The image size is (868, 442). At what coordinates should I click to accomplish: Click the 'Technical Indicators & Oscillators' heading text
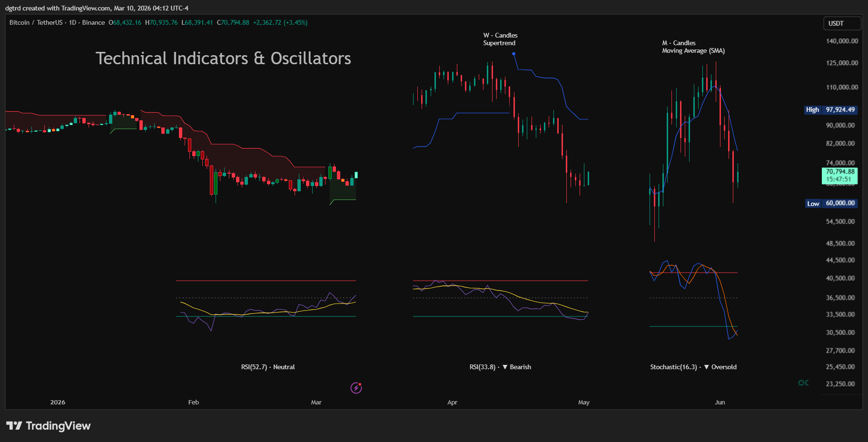coord(223,58)
